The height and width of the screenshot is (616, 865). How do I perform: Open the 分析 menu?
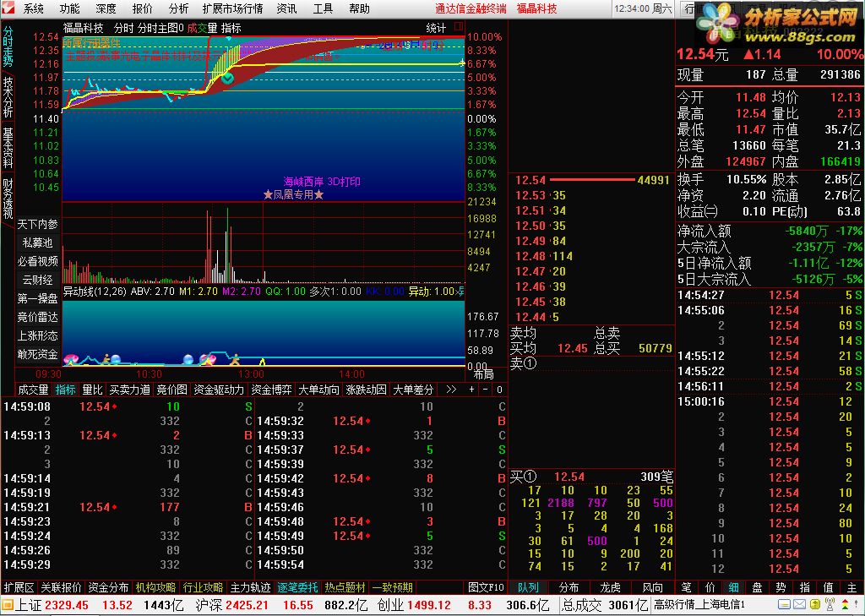[179, 8]
